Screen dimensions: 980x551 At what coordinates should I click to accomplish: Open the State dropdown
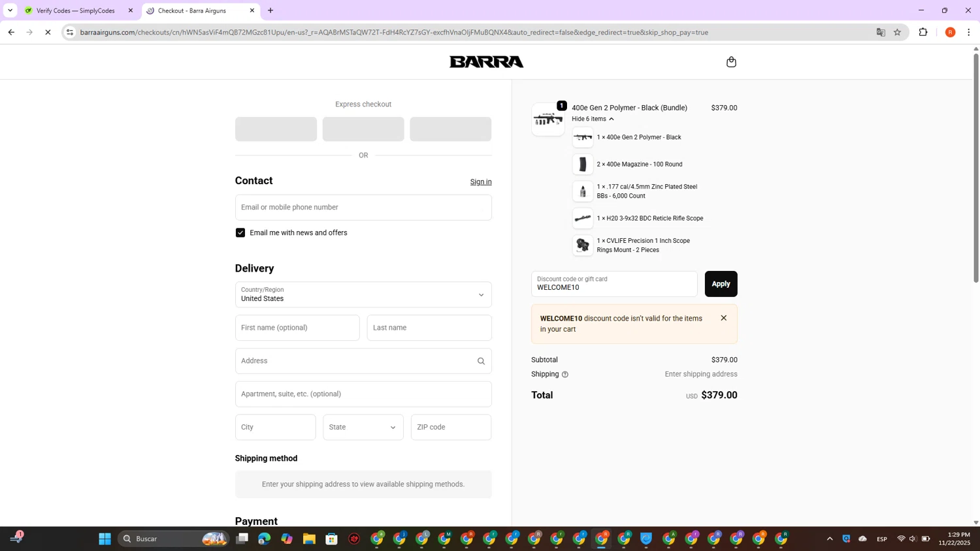363,427
